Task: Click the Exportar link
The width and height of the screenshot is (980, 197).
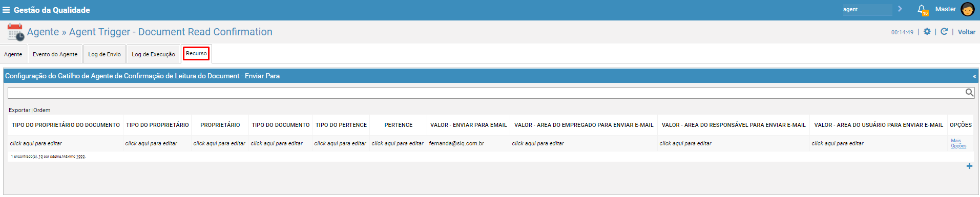Action: coord(19,110)
